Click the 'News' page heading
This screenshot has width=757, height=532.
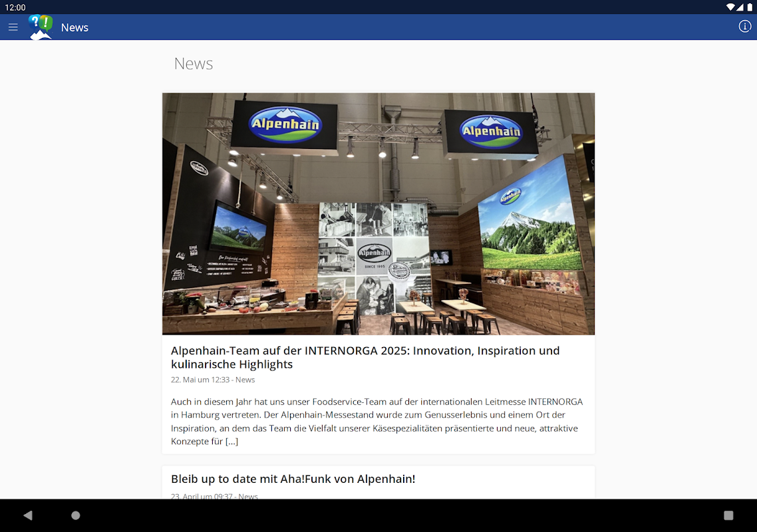[x=193, y=64]
